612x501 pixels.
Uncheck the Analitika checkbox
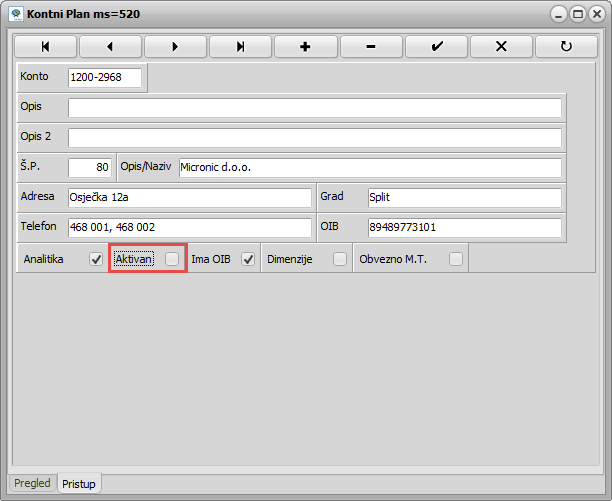96,259
